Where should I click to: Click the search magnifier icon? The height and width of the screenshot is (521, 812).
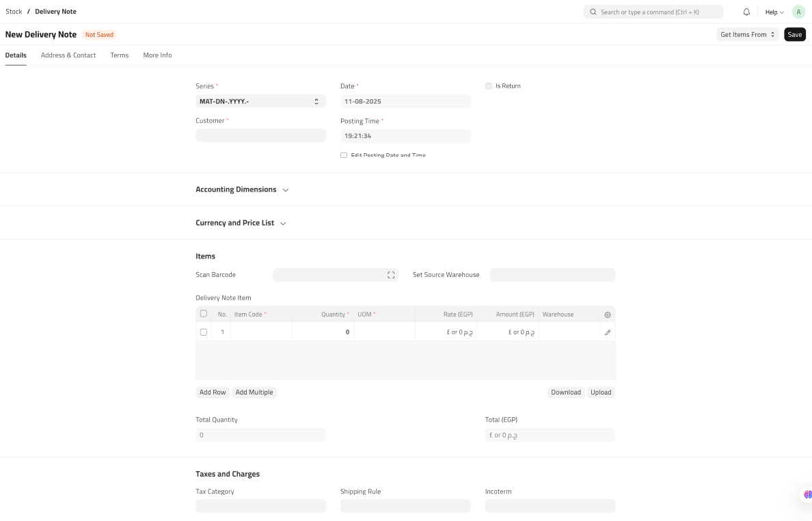[x=593, y=12]
